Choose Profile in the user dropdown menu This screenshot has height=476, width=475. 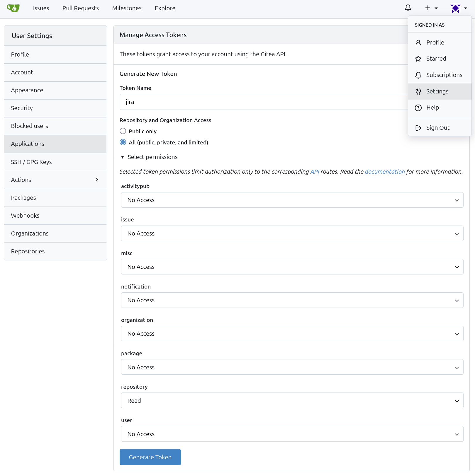point(440,42)
